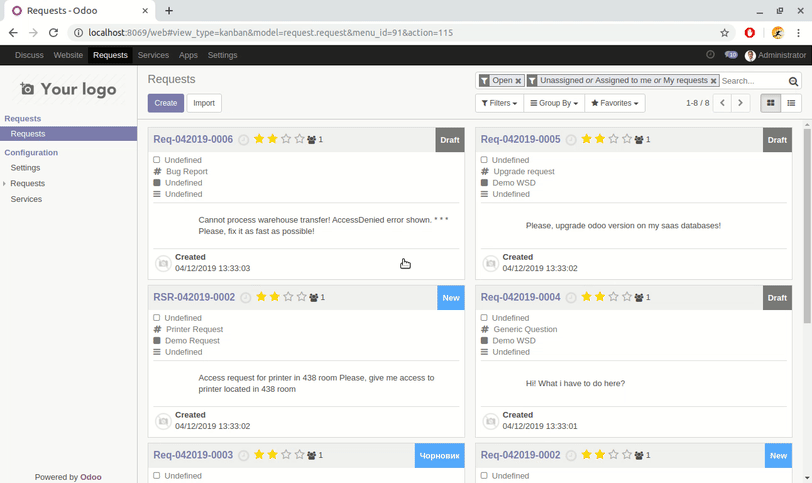Click the search magnifier icon
The height and width of the screenshot is (483, 812).
pyautogui.click(x=793, y=81)
